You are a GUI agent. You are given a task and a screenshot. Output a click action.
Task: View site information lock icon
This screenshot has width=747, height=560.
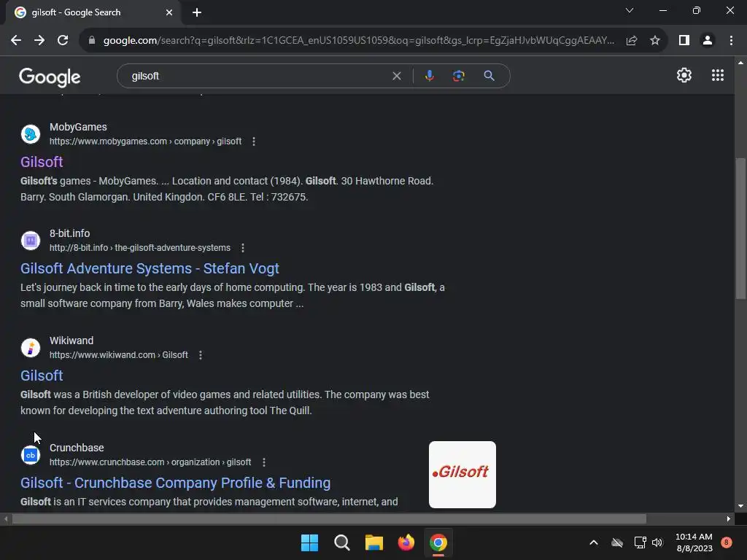click(92, 41)
